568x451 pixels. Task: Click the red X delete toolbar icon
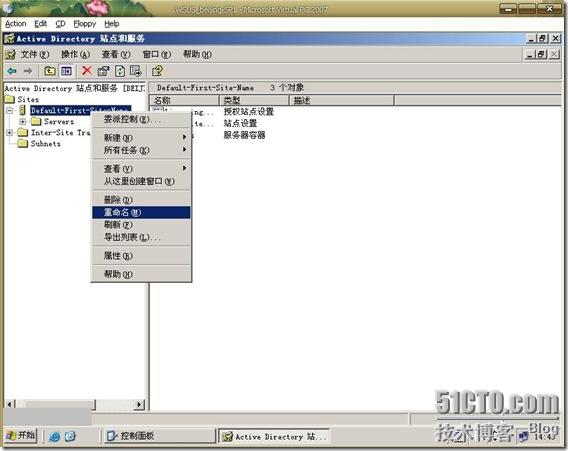[87, 71]
